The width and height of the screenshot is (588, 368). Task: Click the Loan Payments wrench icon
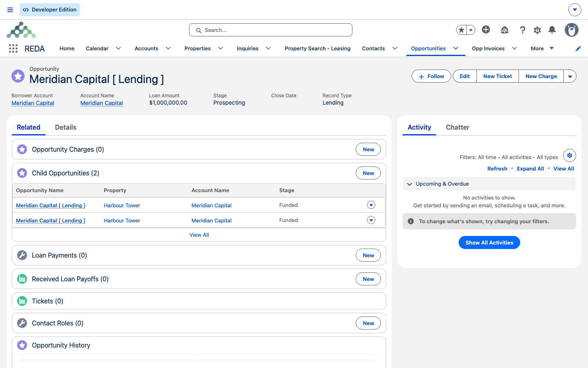click(x=22, y=255)
